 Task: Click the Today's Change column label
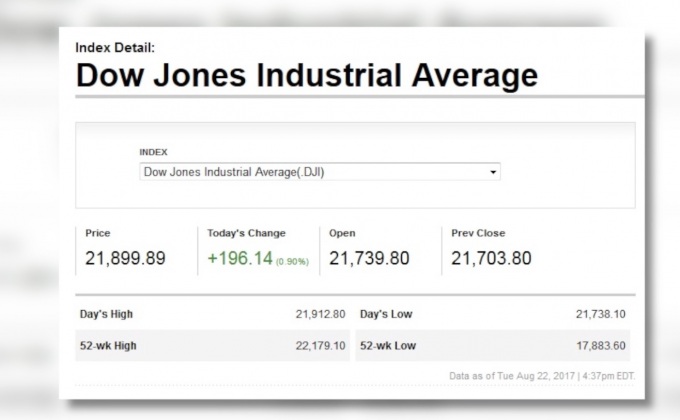click(x=246, y=233)
